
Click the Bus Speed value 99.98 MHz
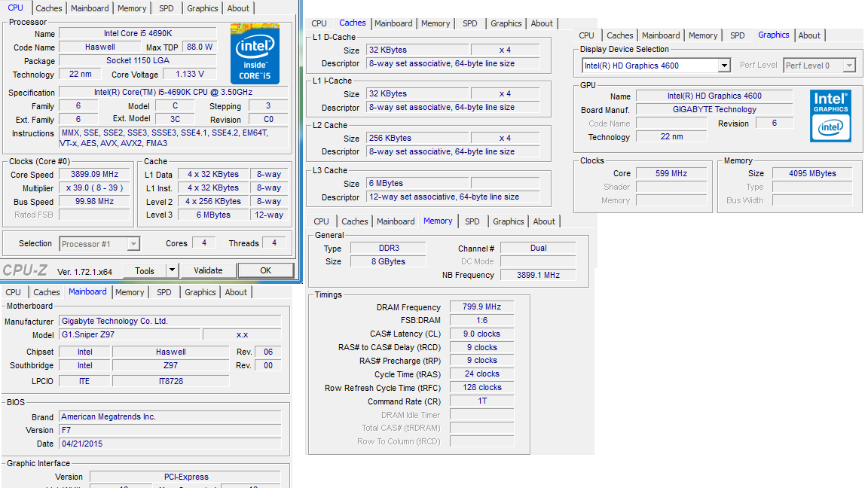[95, 201]
